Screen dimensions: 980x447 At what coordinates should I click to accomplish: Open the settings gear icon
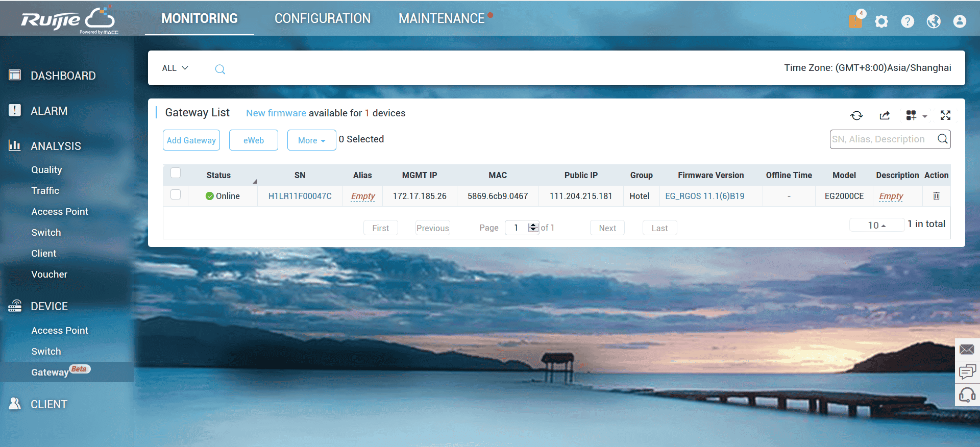pos(881,21)
